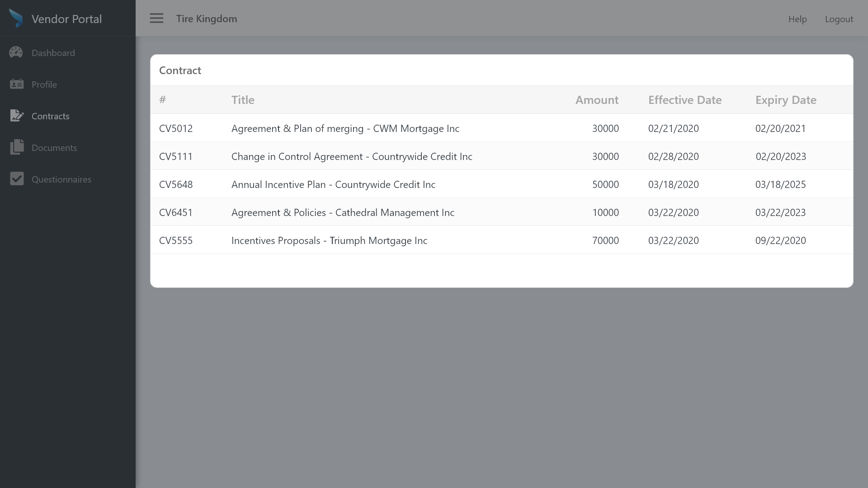868x488 pixels.
Task: Open Incentives Proposals for Triumph Mortgage
Action: pyautogui.click(x=329, y=240)
